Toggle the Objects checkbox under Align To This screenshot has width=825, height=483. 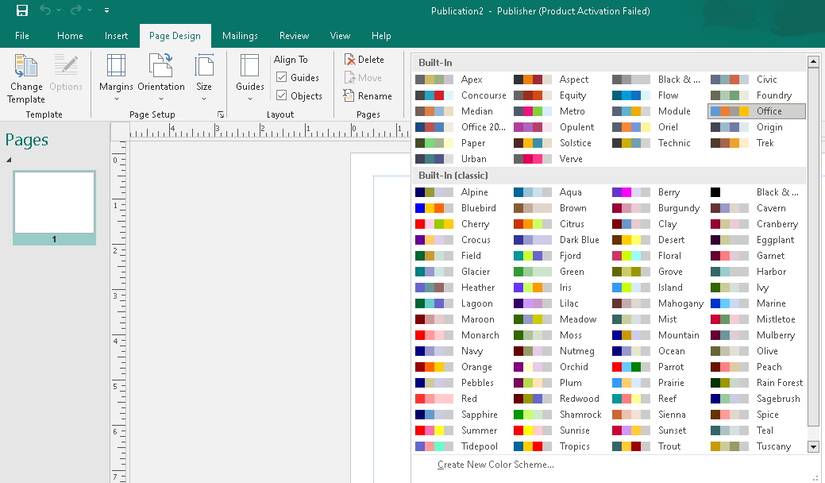coord(281,96)
